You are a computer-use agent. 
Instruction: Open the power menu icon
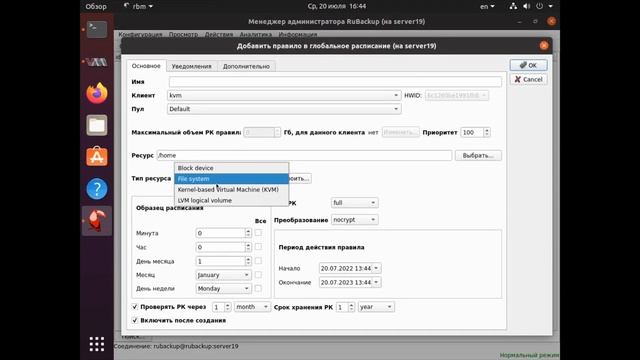(539, 6)
